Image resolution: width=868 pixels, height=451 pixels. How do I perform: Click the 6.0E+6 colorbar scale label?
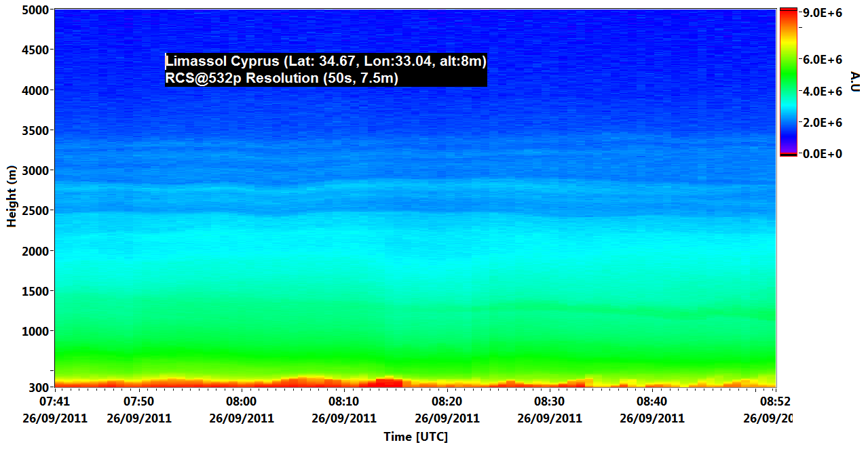[x=823, y=60]
